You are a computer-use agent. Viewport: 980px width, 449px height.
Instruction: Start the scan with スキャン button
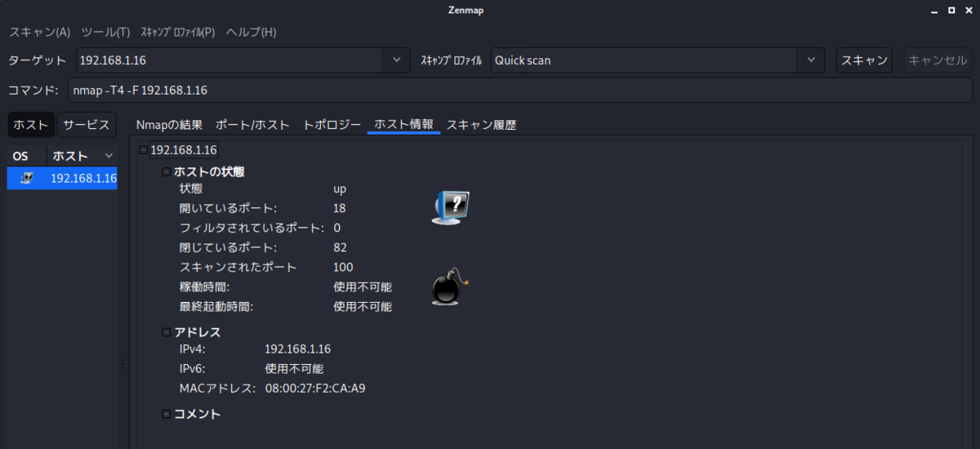(x=864, y=60)
